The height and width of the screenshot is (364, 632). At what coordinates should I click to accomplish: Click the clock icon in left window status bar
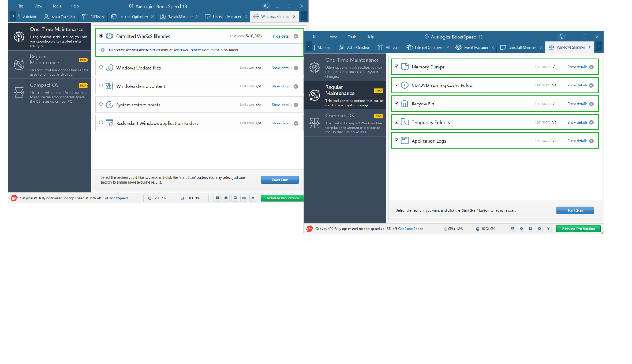point(226,198)
